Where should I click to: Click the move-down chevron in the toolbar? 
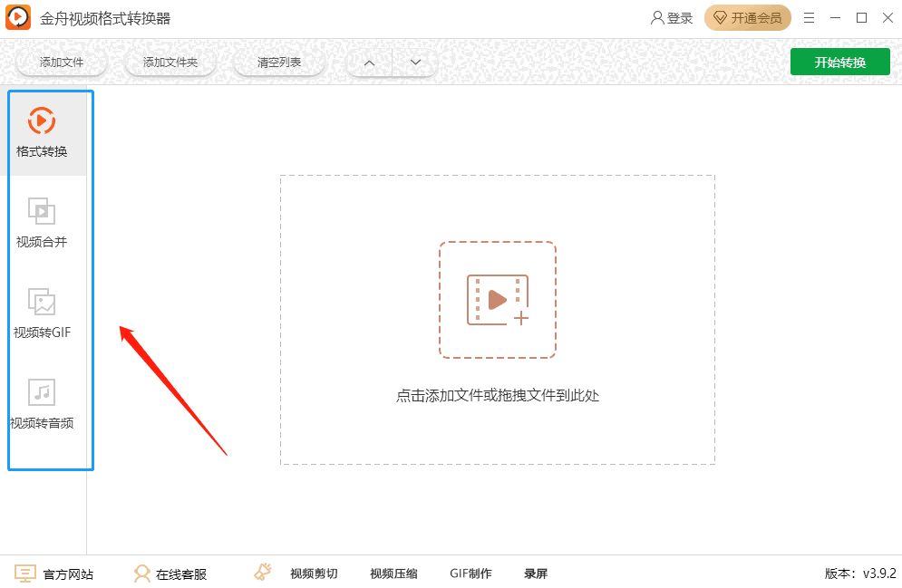click(x=414, y=62)
